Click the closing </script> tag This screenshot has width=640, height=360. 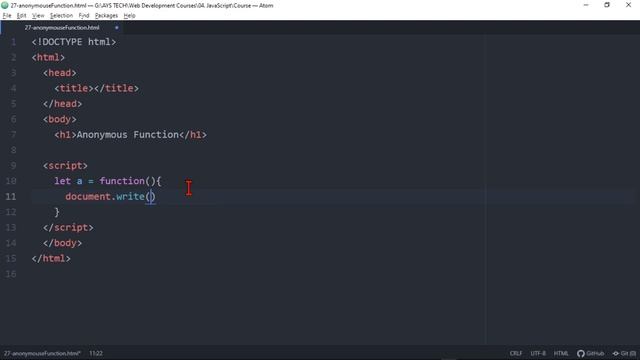(x=68, y=227)
